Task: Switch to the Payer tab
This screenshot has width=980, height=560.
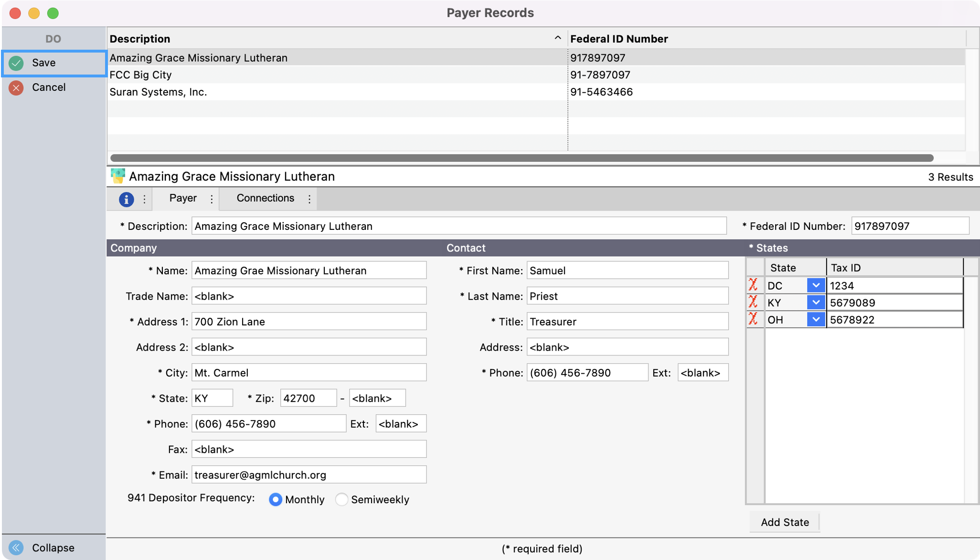Action: point(183,198)
